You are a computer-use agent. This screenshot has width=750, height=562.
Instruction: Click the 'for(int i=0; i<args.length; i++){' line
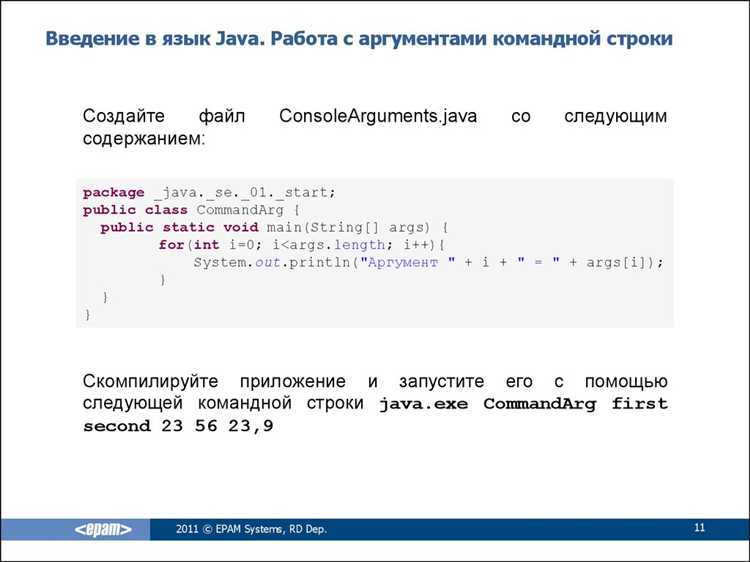302,245
